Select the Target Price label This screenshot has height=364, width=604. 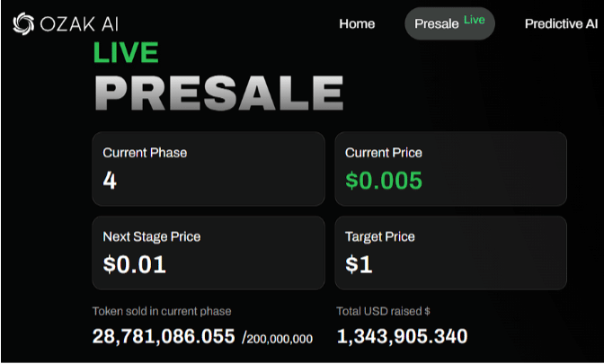(x=379, y=237)
